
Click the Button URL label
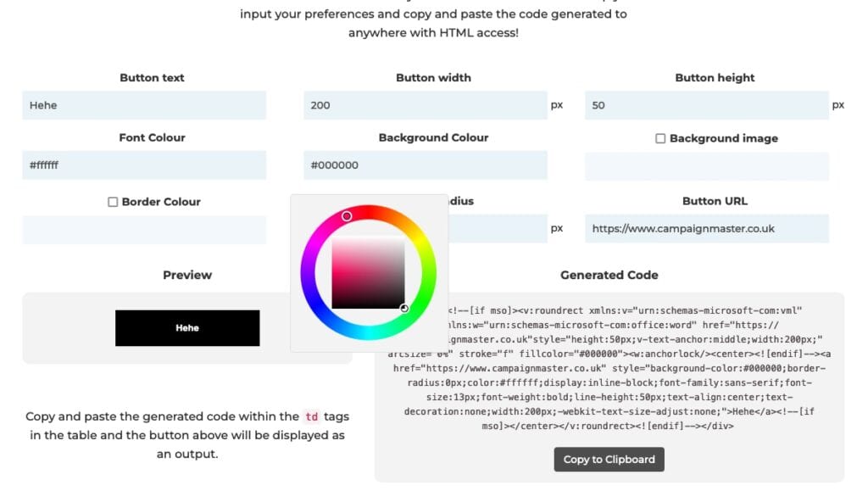(715, 201)
